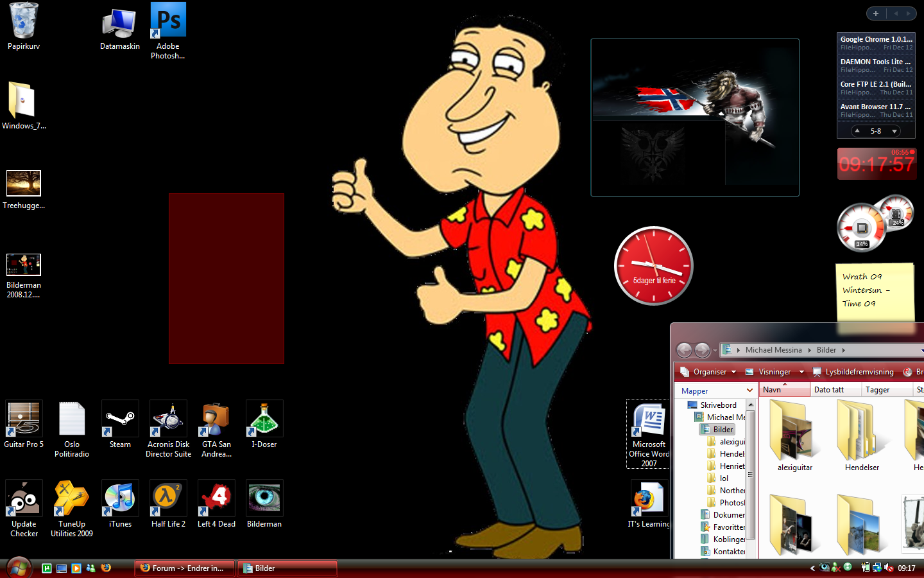Screen dimensions: 924x578
Task: Click the feed gadget down arrow
Action: tap(894, 131)
